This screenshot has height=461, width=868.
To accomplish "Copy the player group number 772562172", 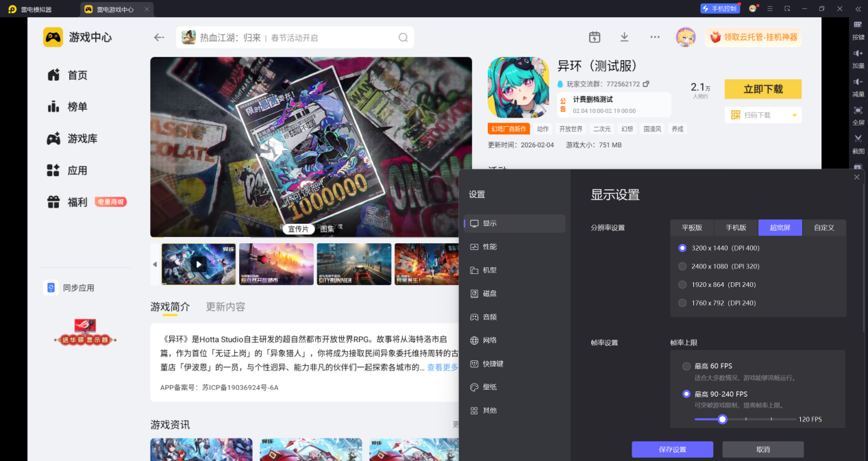I will 646,84.
